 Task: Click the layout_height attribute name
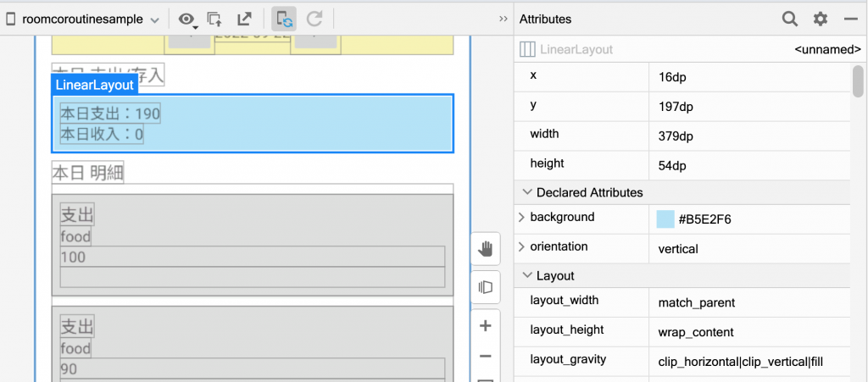[x=567, y=330]
